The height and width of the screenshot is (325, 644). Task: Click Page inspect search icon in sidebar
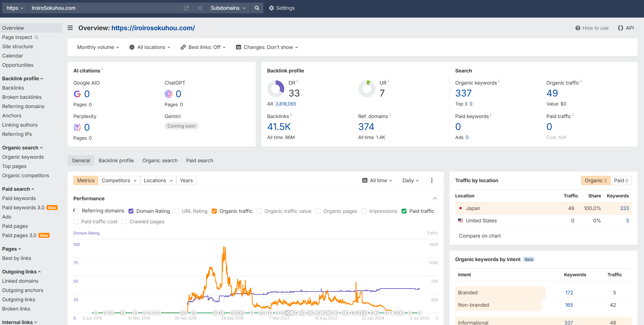36,37
